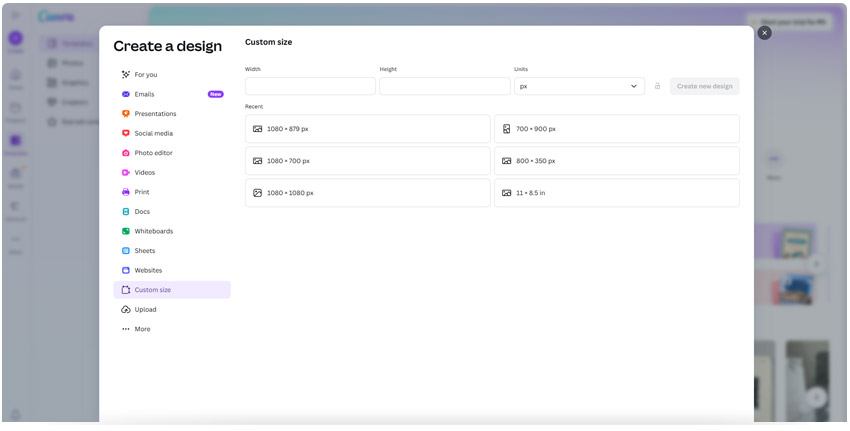850x431 pixels.
Task: Close the Create a design dialog
Action: coord(764,33)
